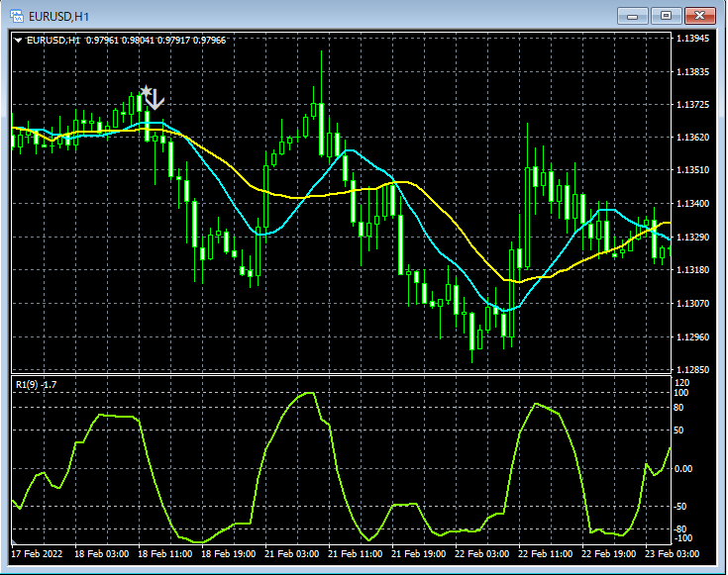This screenshot has height=575, width=728.
Task: Click price level 1.13070 on scale
Action: coord(692,304)
